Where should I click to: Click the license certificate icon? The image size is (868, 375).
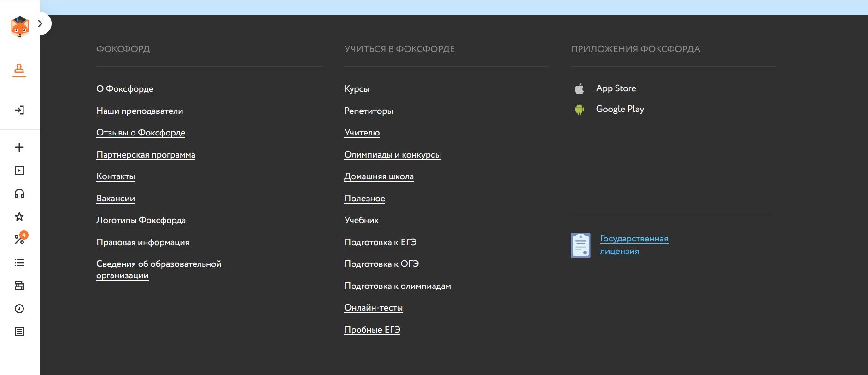pyautogui.click(x=581, y=245)
